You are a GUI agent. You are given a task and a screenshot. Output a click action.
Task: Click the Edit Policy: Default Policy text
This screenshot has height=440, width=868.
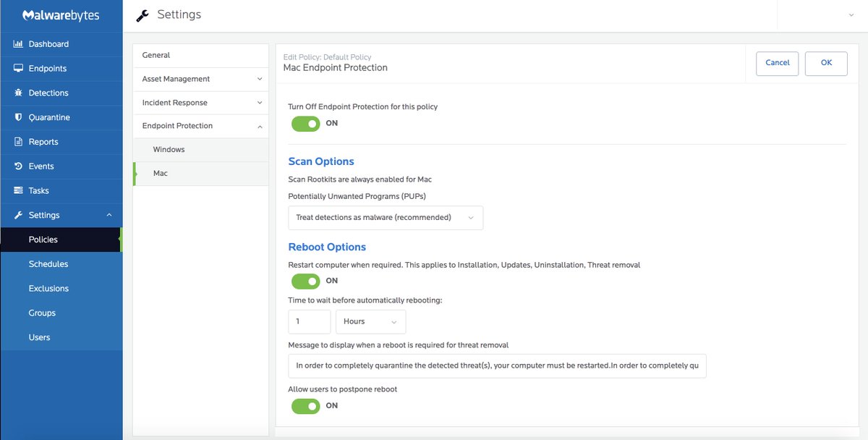click(327, 57)
